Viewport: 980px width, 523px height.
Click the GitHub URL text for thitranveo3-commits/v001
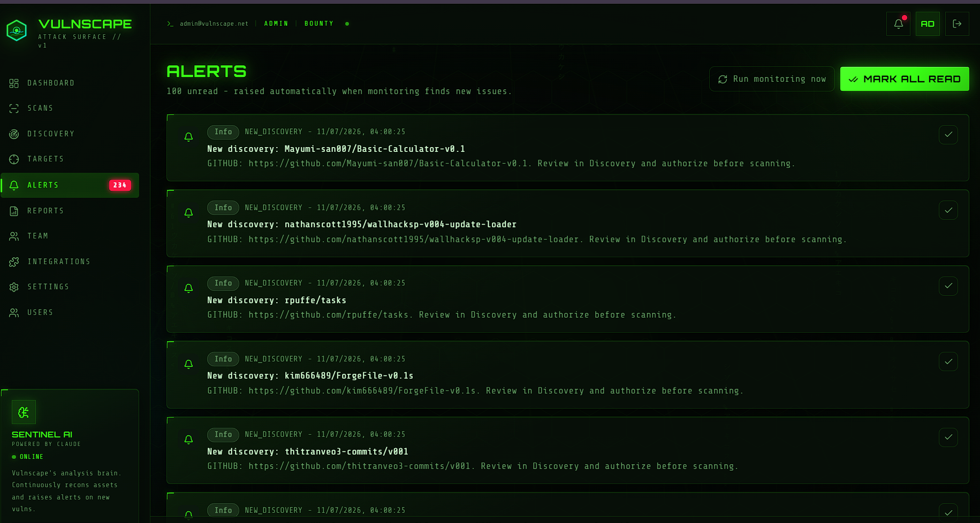click(x=359, y=466)
